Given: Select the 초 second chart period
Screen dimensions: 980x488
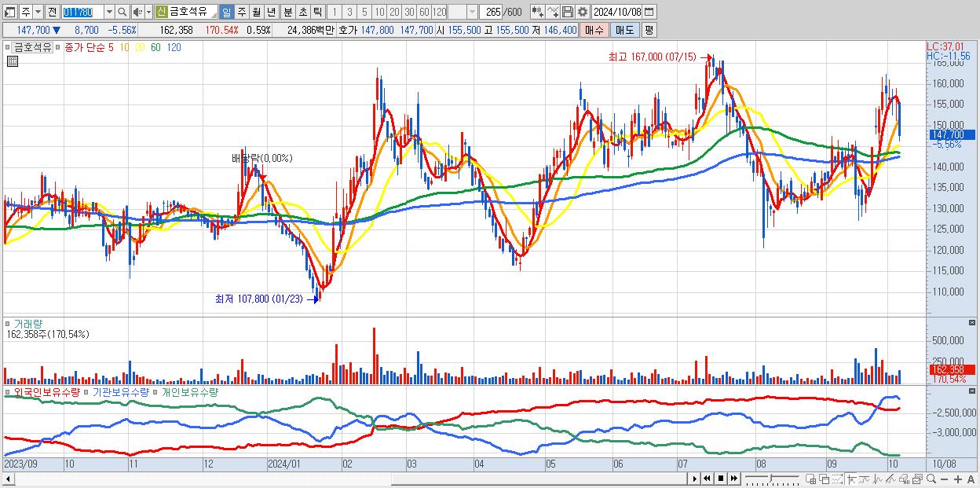Looking at the screenshot, I should click(x=302, y=13).
